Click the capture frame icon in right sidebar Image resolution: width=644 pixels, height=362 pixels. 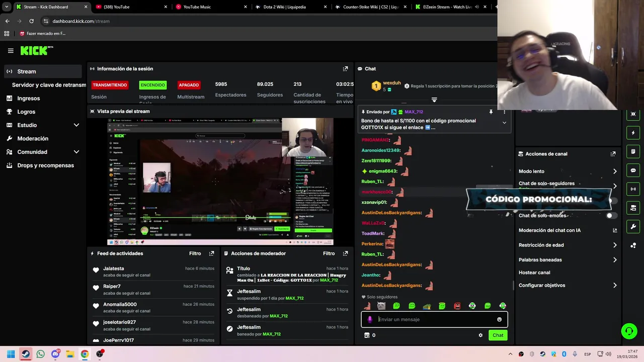633,114
